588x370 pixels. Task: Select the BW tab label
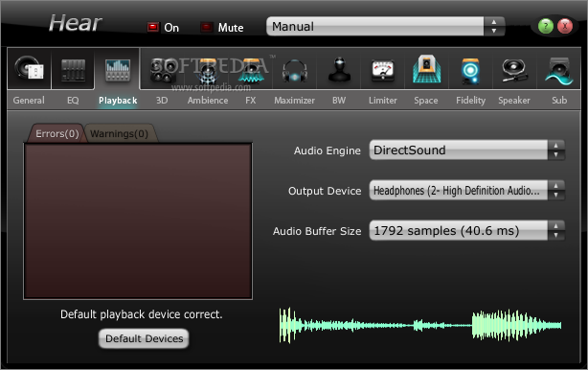pos(339,101)
